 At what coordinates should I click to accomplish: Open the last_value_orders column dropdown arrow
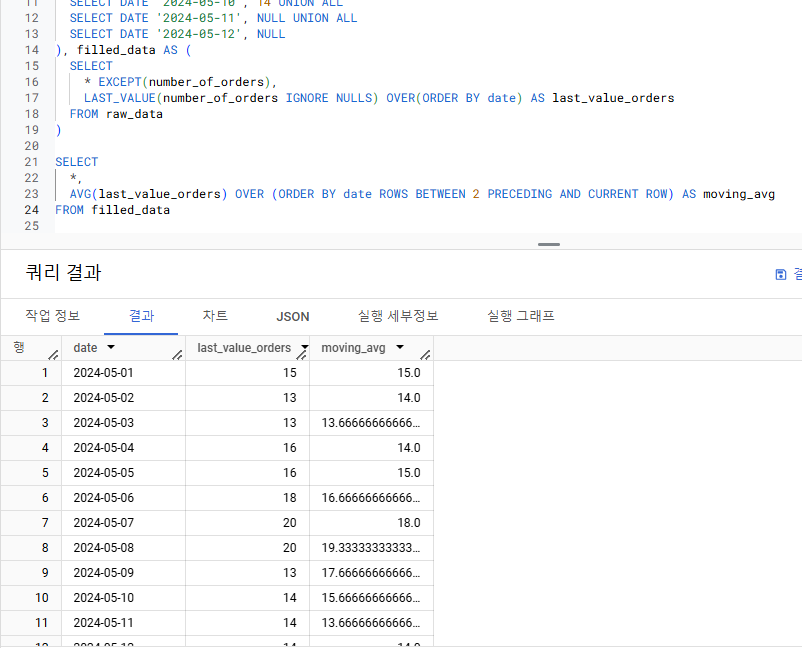tap(305, 347)
